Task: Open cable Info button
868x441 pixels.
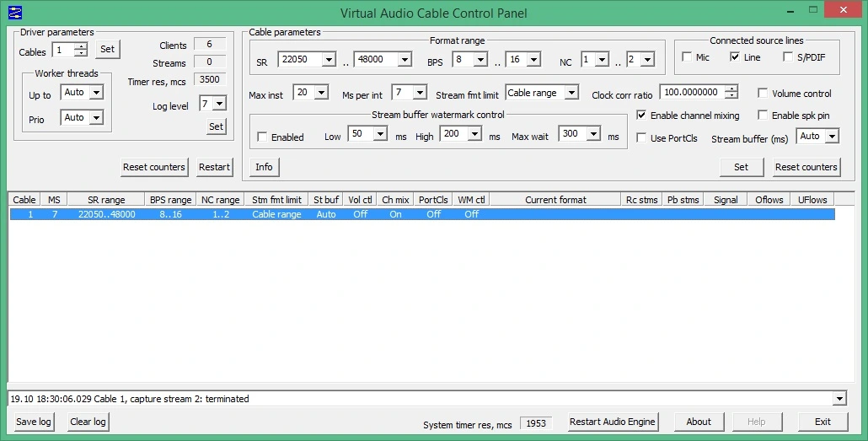Action: coord(264,167)
